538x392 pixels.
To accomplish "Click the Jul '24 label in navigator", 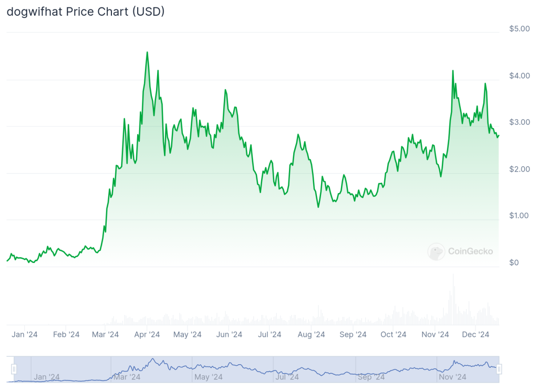I will (287, 377).
